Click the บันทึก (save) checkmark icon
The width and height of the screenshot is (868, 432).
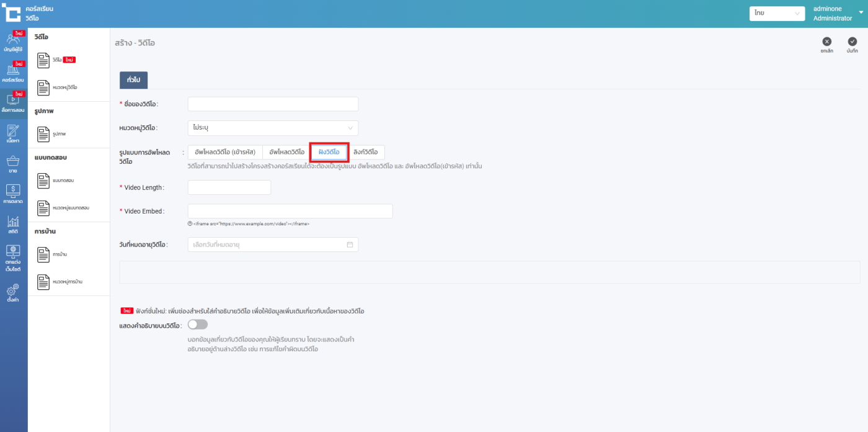tap(852, 42)
